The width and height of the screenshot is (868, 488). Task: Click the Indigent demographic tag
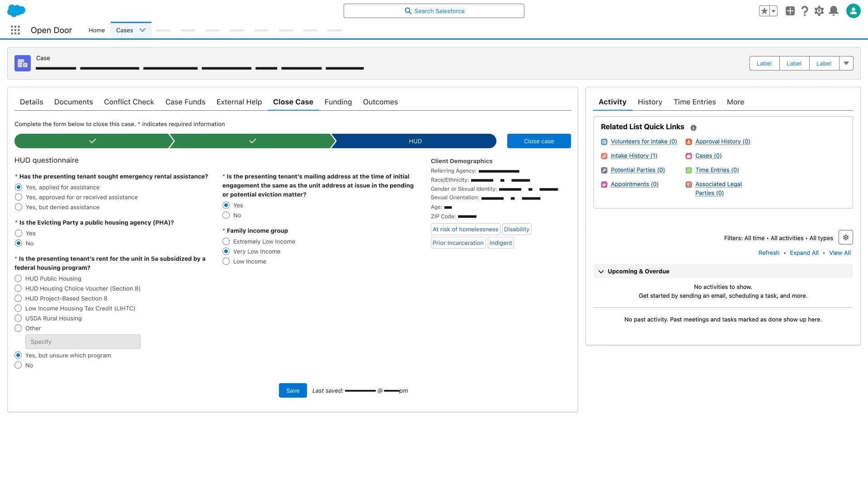pos(500,243)
